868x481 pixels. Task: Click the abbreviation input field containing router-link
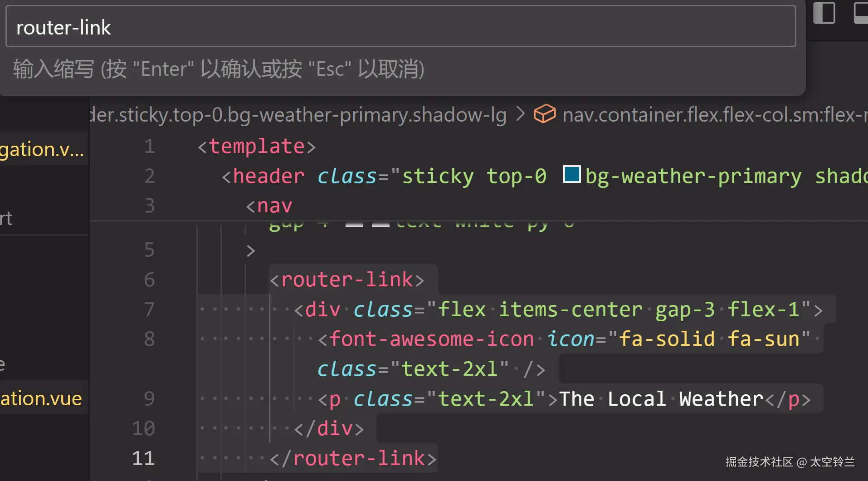(400, 27)
